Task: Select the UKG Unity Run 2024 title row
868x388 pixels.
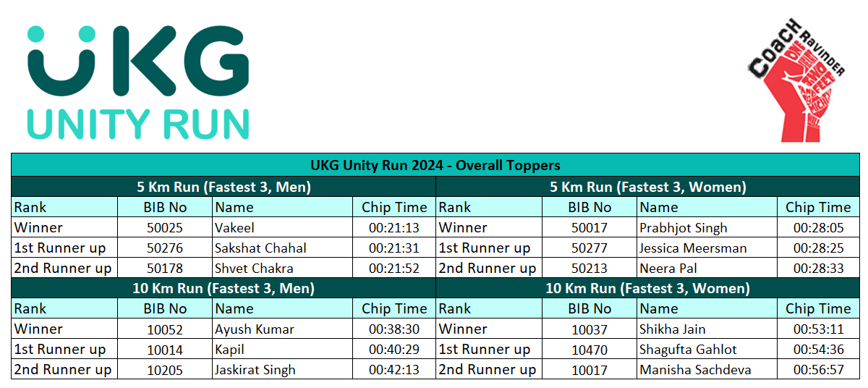Action: click(435, 165)
